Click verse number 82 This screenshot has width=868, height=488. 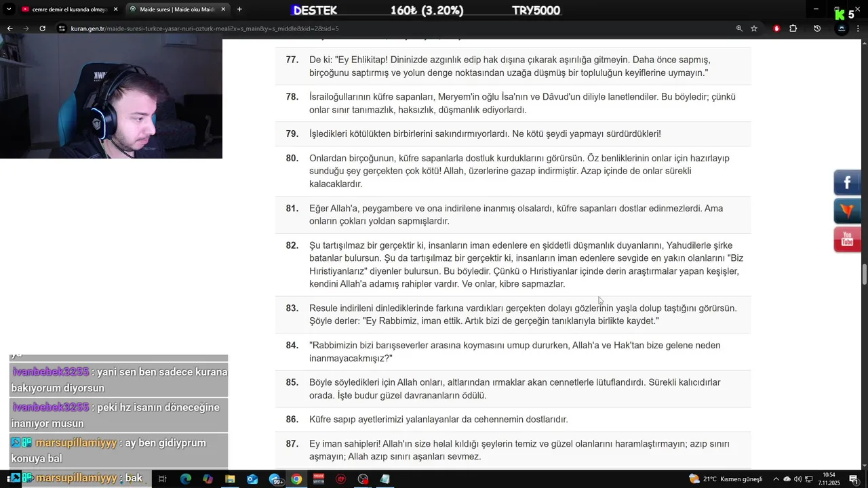(x=292, y=245)
